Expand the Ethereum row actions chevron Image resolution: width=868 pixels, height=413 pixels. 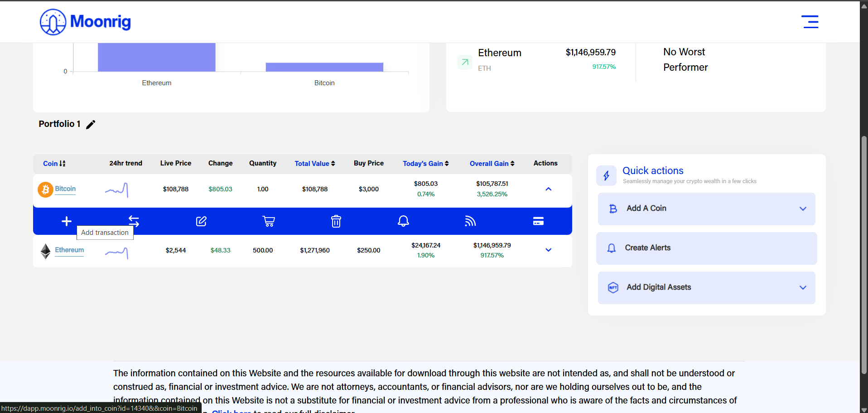click(548, 250)
